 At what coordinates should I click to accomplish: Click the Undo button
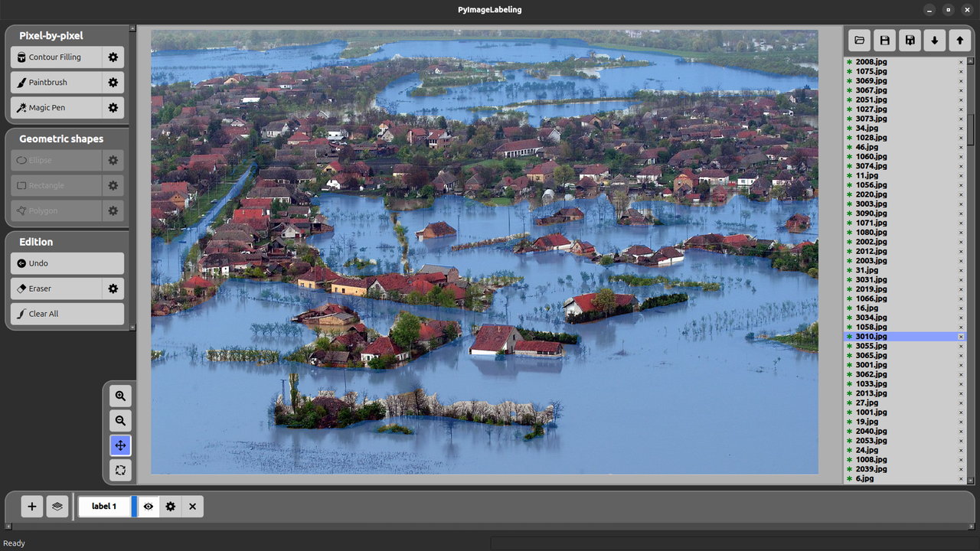[x=67, y=263]
